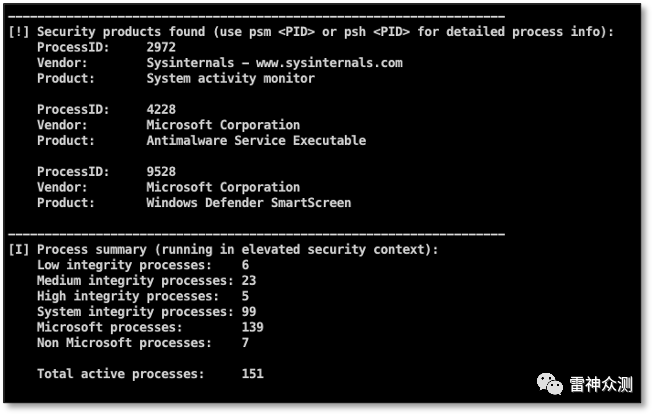Click the Non Microsoft processes count 7

[245, 343]
